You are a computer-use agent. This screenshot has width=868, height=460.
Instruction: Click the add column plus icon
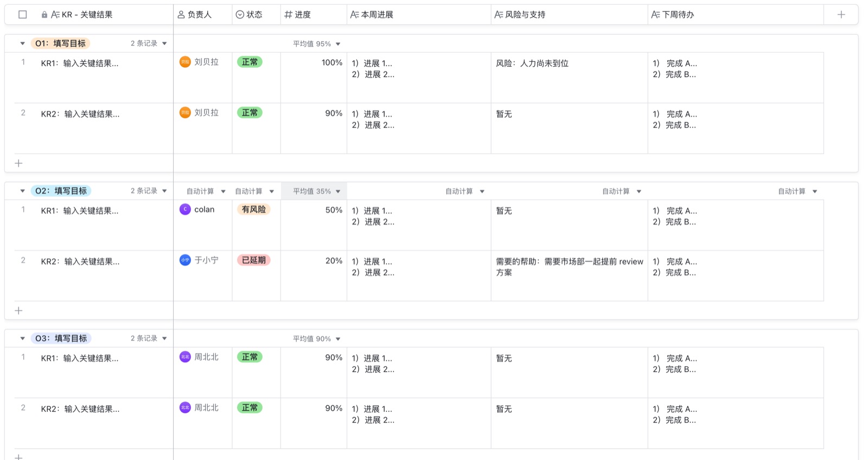(x=841, y=15)
